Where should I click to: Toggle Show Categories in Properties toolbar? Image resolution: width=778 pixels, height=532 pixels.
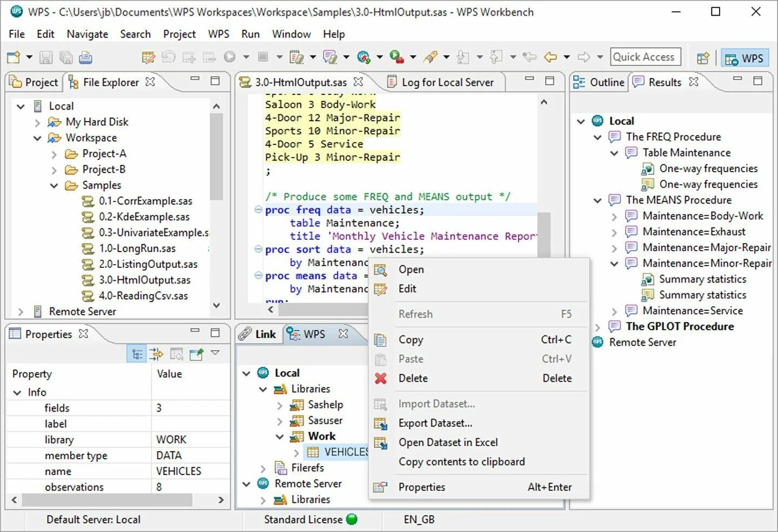137,354
